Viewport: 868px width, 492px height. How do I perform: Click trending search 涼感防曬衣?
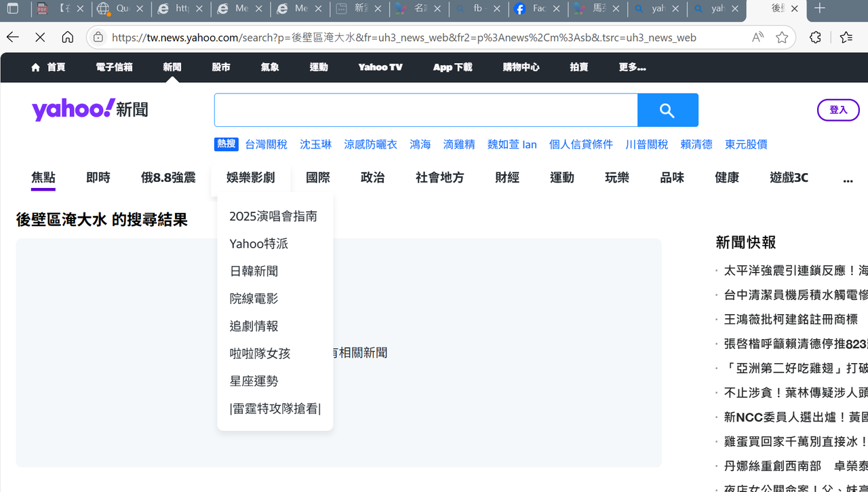[x=370, y=145]
